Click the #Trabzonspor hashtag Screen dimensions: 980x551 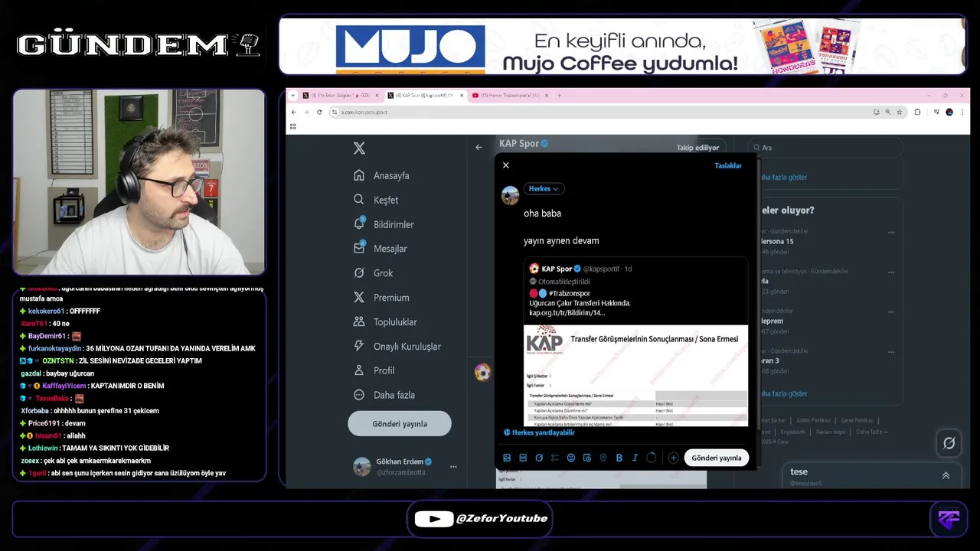coord(570,293)
